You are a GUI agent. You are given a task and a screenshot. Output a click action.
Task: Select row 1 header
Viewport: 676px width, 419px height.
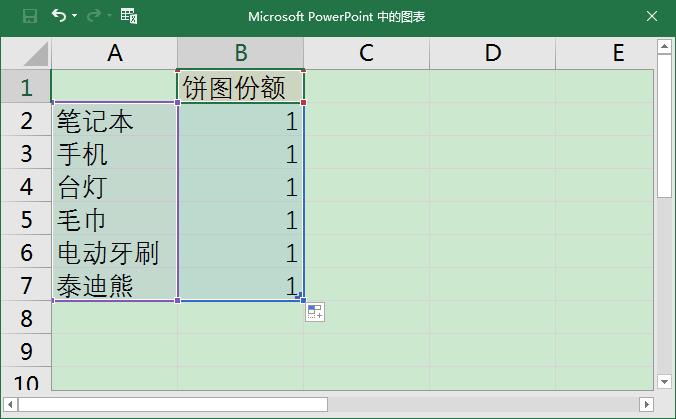tap(26, 87)
